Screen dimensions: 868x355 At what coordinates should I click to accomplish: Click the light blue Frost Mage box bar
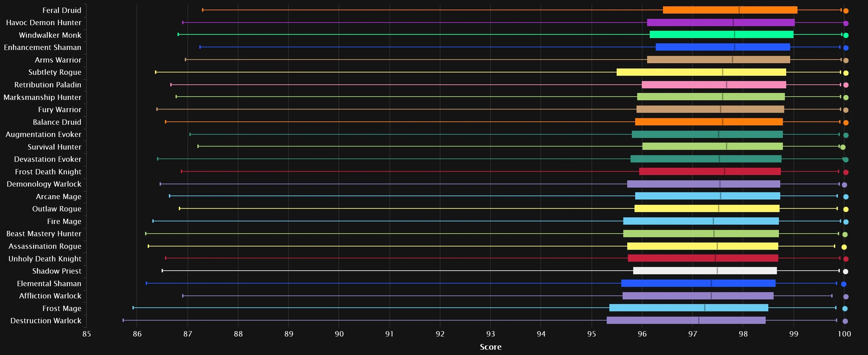(x=689, y=308)
